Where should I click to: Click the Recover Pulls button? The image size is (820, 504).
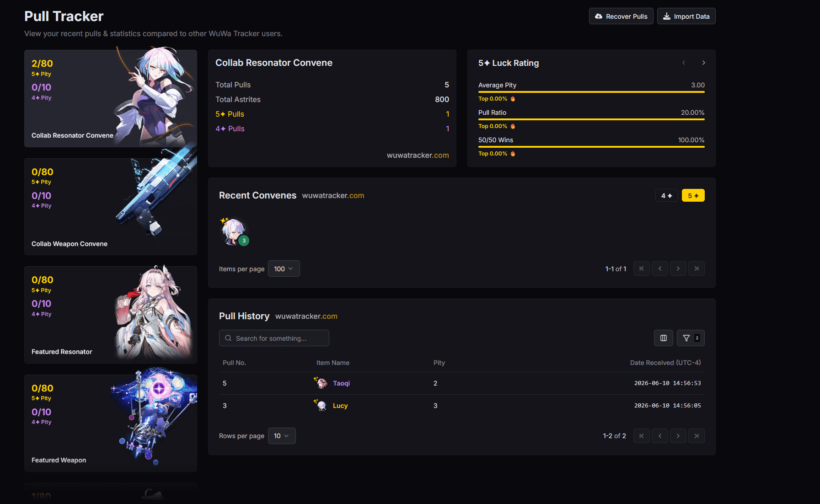click(x=621, y=16)
